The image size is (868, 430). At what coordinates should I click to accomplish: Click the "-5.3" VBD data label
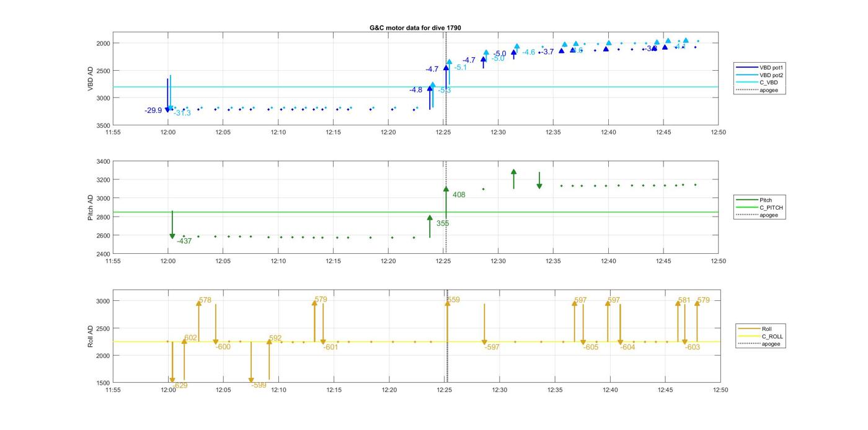coord(445,91)
